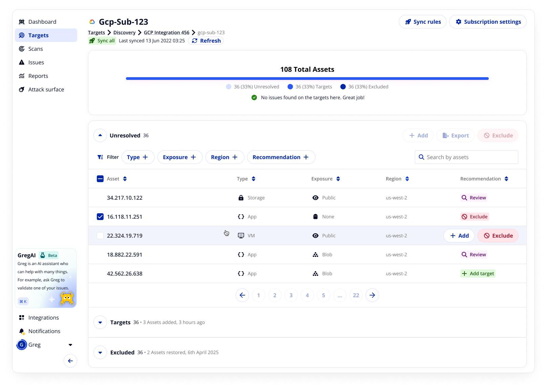Collapse the sidebar with back arrow
The height and width of the screenshot is (392, 547).
click(70, 361)
